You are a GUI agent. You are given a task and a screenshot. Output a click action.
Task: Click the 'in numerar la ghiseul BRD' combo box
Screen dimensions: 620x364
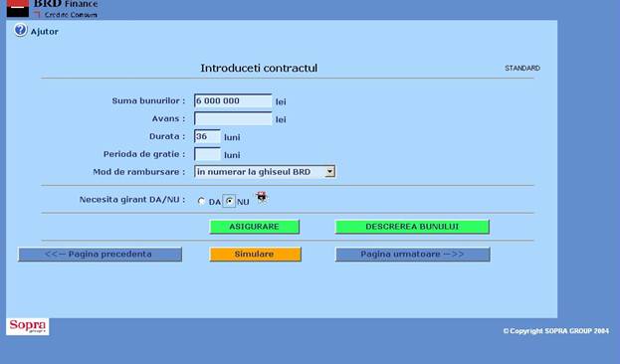click(265, 172)
